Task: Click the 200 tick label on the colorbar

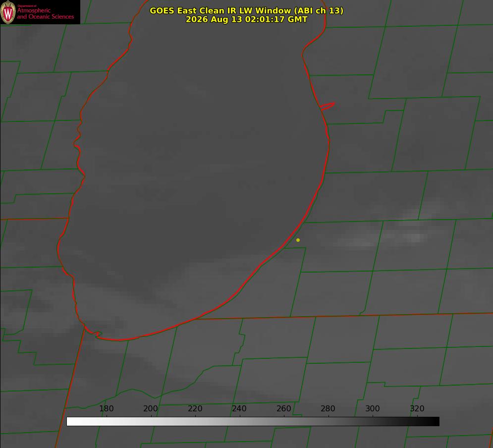Action: point(151,408)
